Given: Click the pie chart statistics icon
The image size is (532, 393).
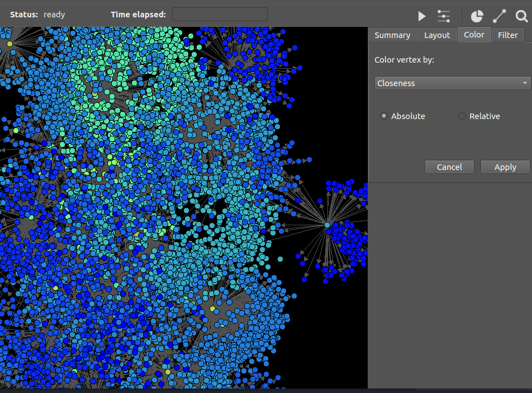Looking at the screenshot, I should click(477, 16).
